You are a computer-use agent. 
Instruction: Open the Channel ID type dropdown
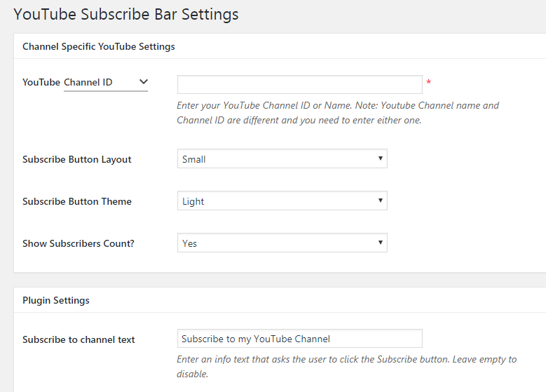click(106, 83)
